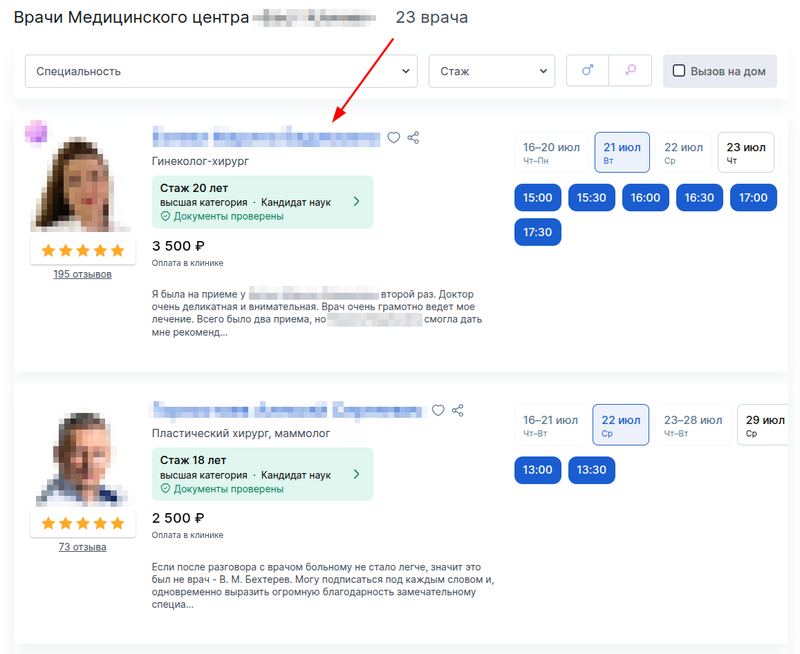This screenshot has height=654, width=800.
Task: Open the Пластический хирург doctor's photo
Action: [x=82, y=459]
